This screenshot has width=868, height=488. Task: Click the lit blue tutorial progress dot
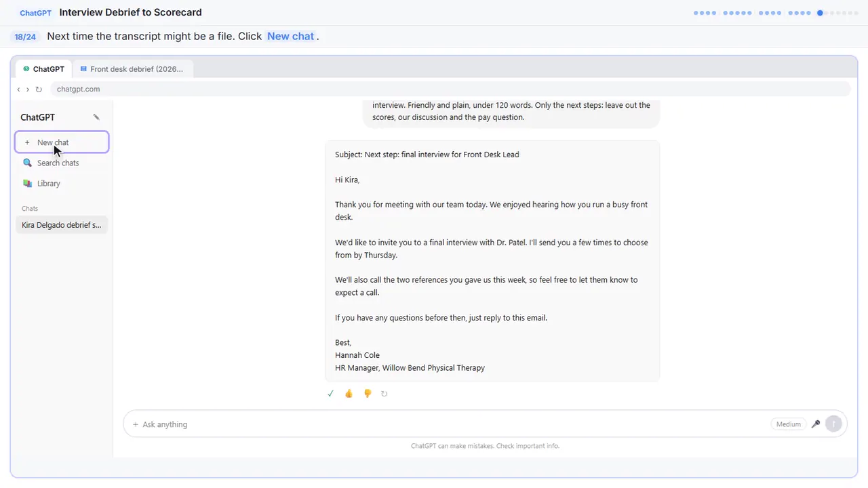click(820, 13)
